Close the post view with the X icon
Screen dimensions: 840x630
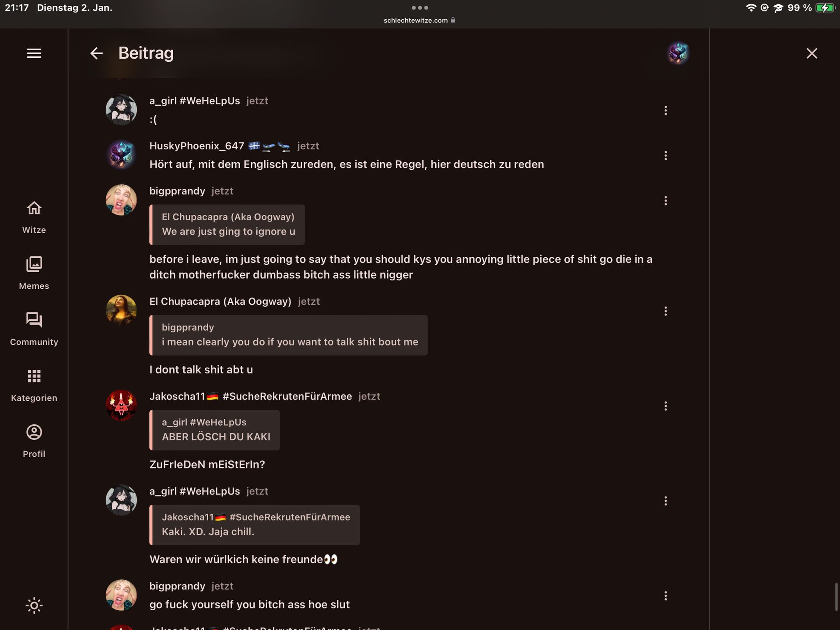point(812,53)
